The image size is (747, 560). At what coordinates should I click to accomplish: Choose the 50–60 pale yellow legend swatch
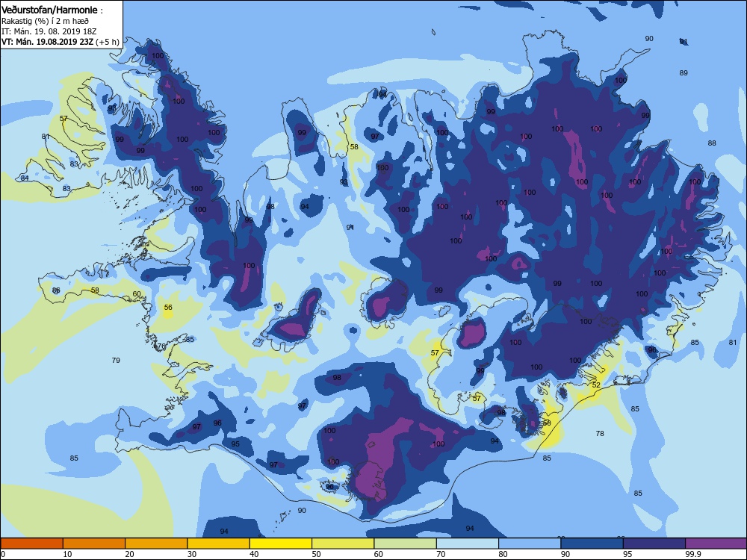(343, 544)
